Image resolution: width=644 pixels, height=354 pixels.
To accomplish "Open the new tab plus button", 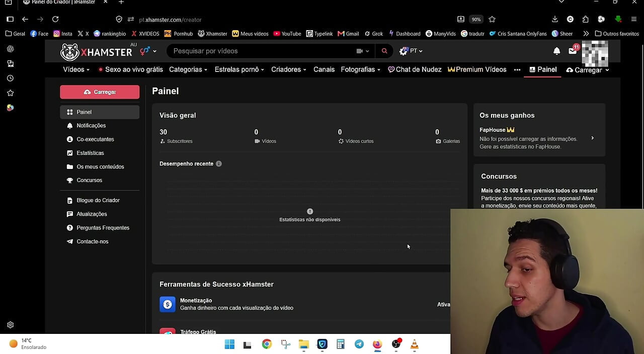I will [x=121, y=3].
